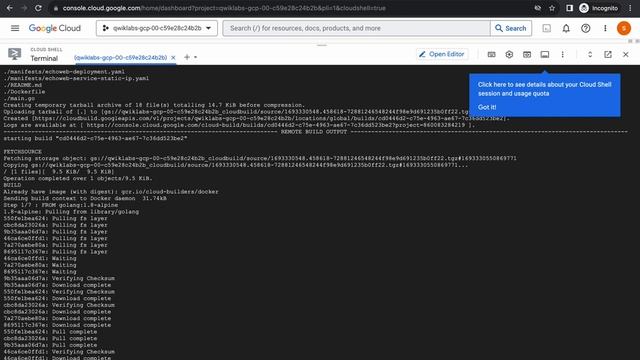Focus the resources search field

click(356, 28)
